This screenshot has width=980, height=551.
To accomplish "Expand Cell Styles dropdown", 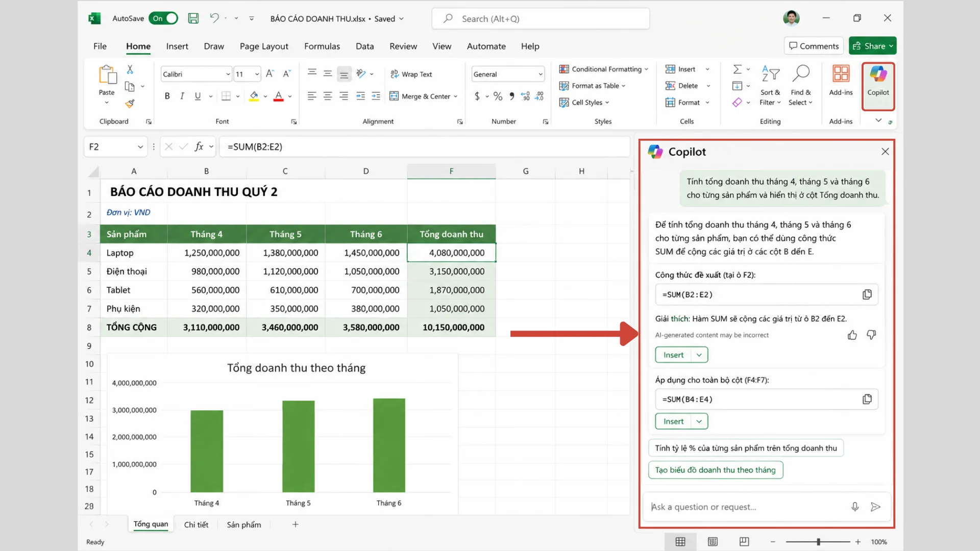I will click(607, 103).
